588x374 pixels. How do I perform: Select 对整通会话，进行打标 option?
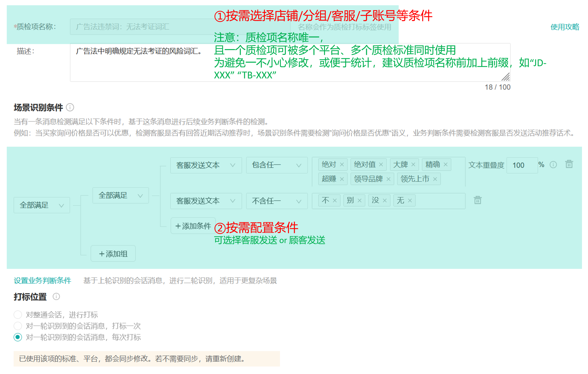(x=18, y=315)
